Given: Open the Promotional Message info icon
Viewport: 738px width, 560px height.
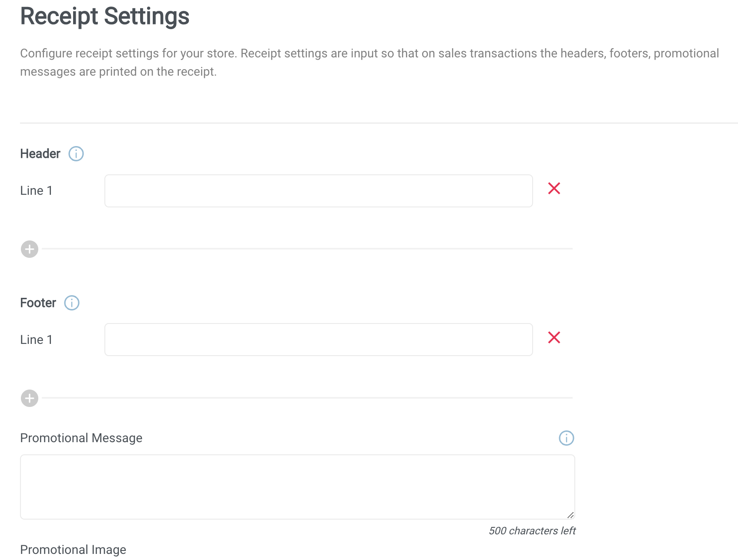Looking at the screenshot, I should pyautogui.click(x=566, y=438).
